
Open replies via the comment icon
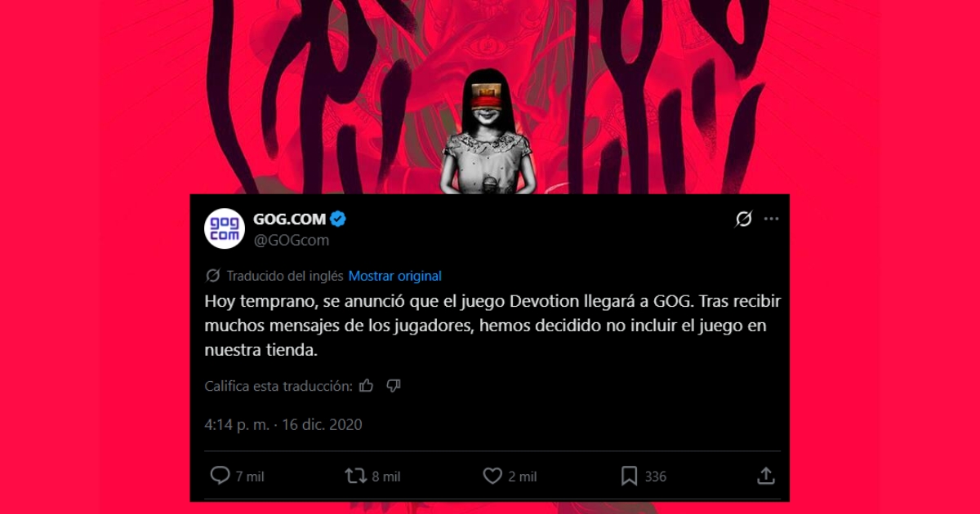point(220,476)
